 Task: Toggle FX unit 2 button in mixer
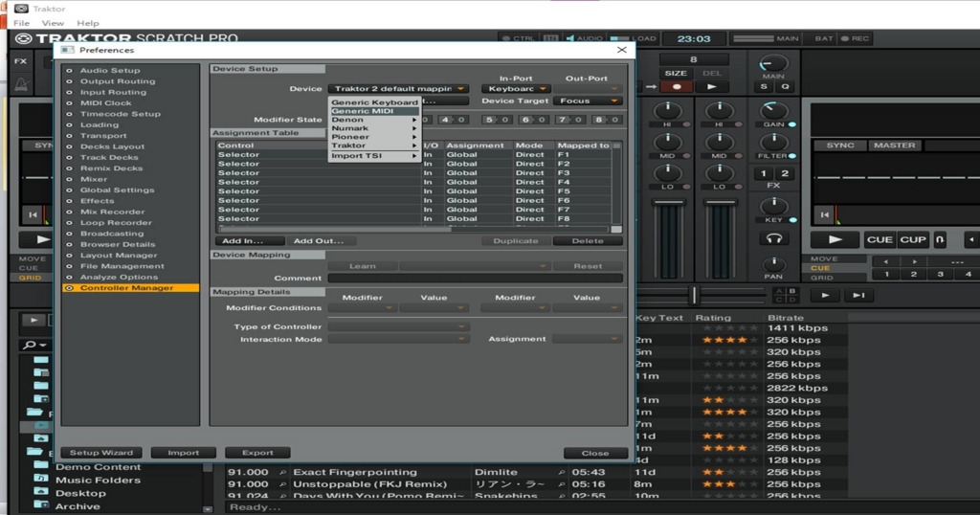[x=785, y=174]
